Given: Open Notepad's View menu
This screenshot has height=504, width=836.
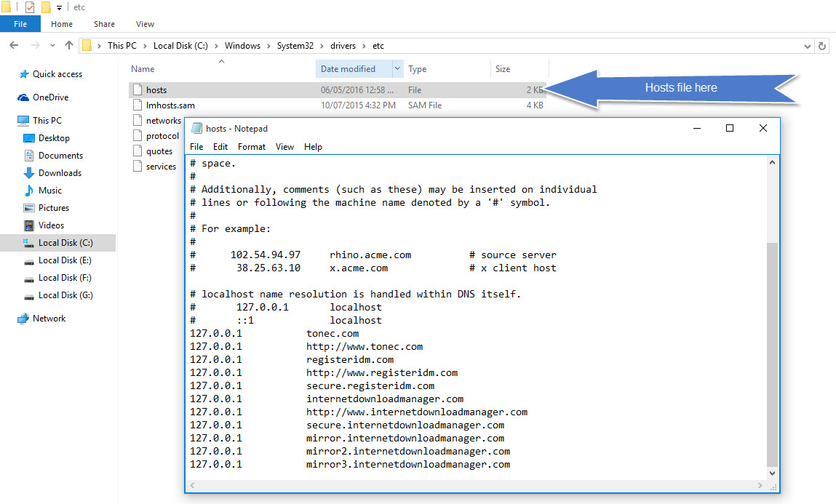Looking at the screenshot, I should [x=284, y=147].
